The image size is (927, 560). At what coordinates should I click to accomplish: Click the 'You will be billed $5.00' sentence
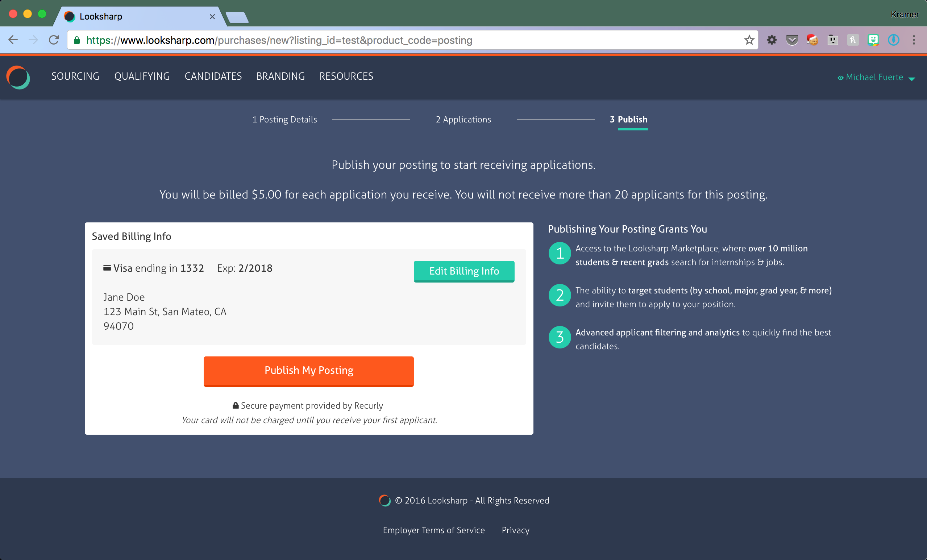pos(463,195)
